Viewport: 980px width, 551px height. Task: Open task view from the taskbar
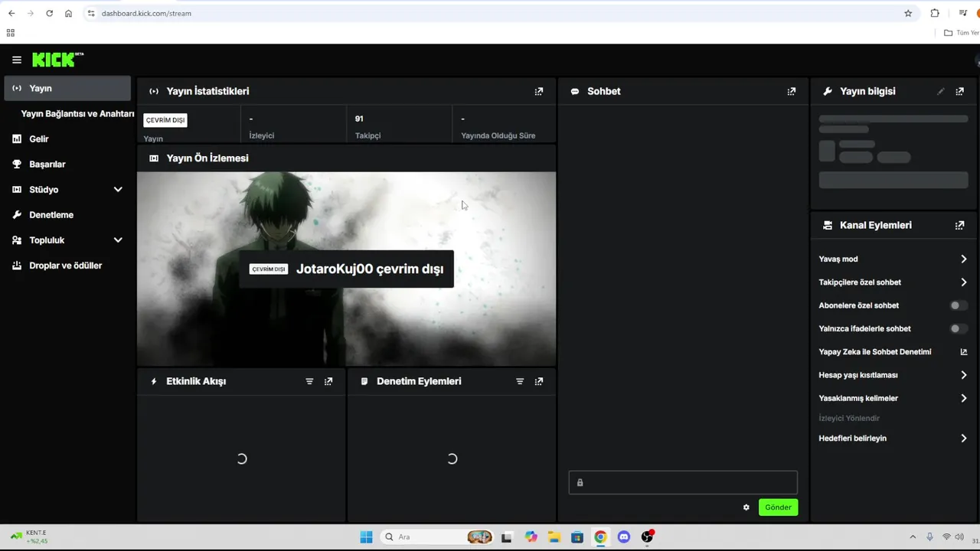point(506,537)
